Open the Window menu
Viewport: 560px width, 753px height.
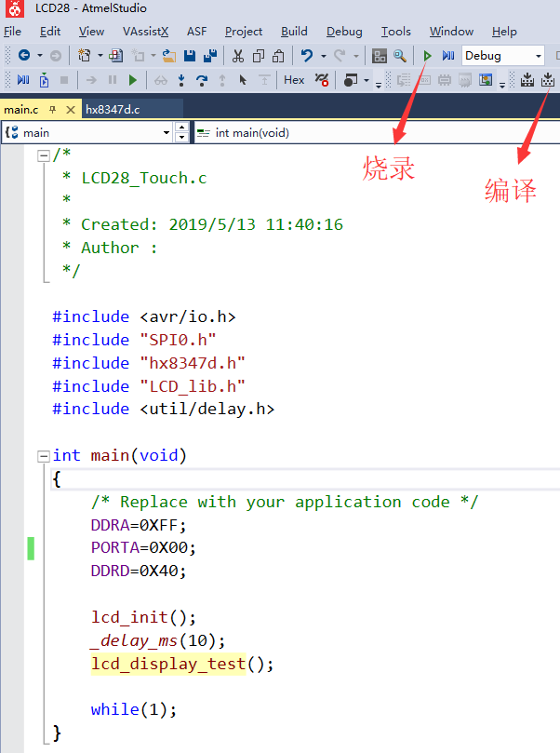pos(451,32)
